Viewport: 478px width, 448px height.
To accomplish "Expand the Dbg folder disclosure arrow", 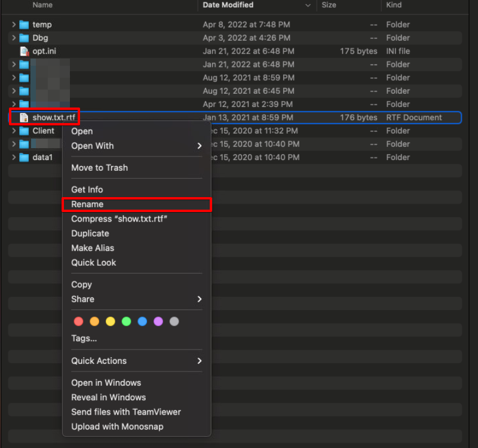I will pos(14,38).
